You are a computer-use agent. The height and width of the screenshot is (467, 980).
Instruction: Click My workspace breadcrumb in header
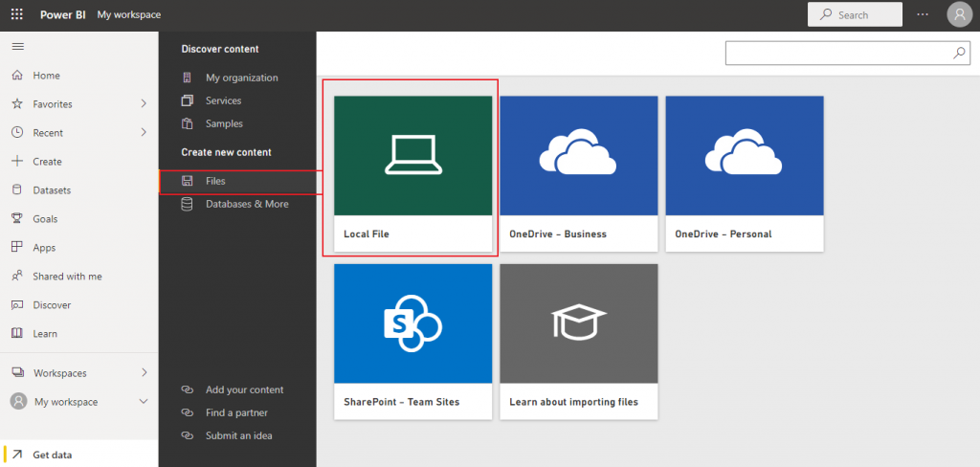pyautogui.click(x=129, y=14)
